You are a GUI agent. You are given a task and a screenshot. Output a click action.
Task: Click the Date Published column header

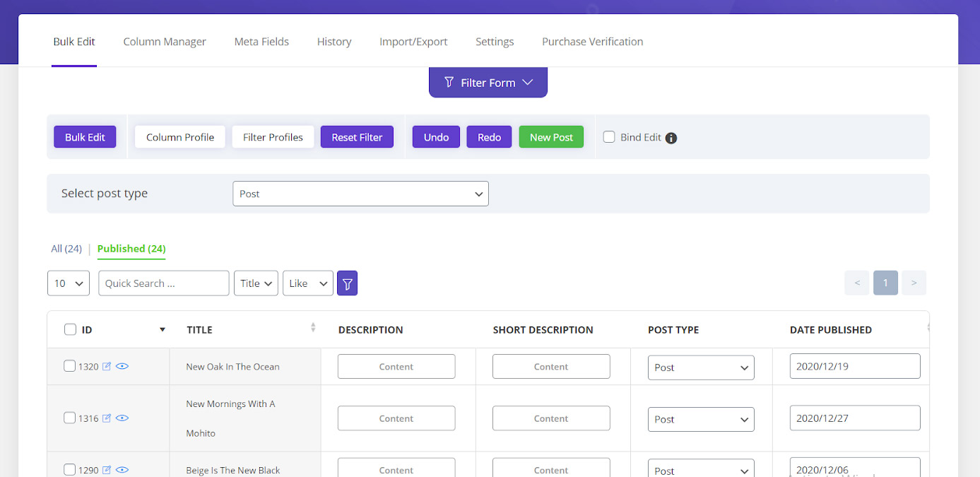click(831, 330)
